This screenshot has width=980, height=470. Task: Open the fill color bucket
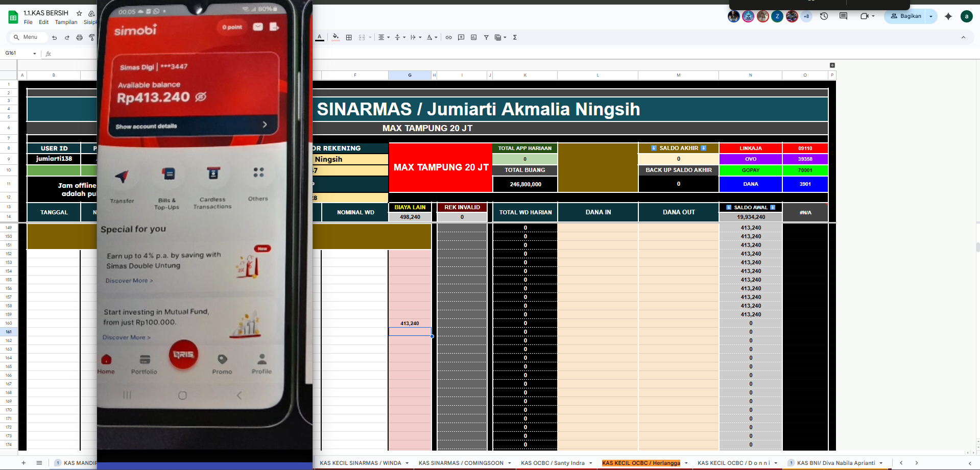coord(336,37)
